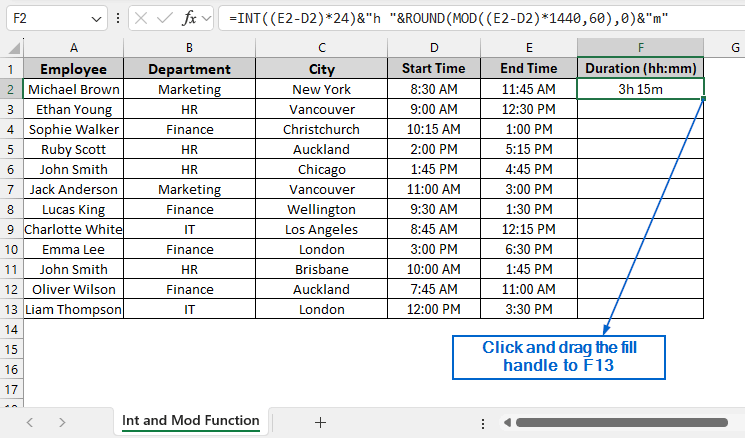Select the Sophie Walker cell

74,129
